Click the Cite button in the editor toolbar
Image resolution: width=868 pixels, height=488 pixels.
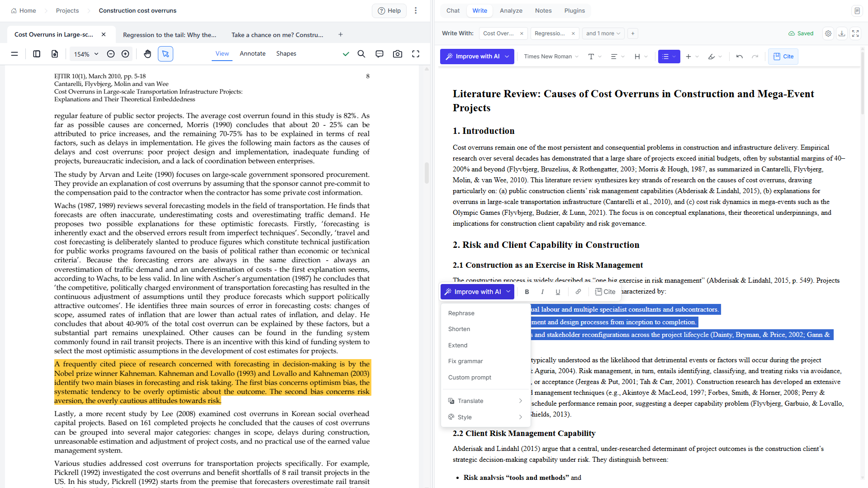tap(783, 57)
